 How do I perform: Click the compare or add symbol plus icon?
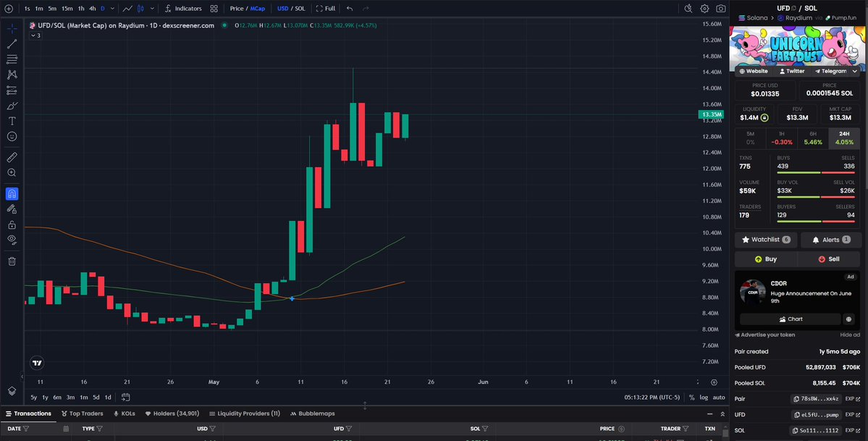click(8, 8)
